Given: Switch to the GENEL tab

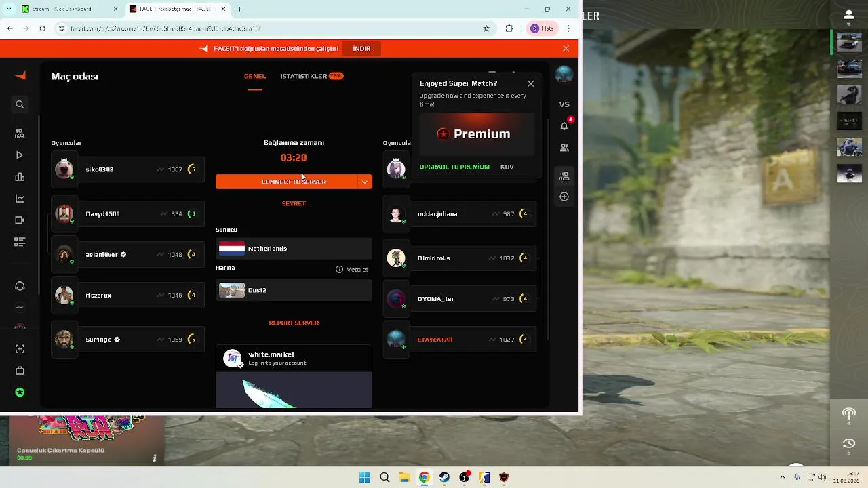Looking at the screenshot, I should (x=255, y=76).
